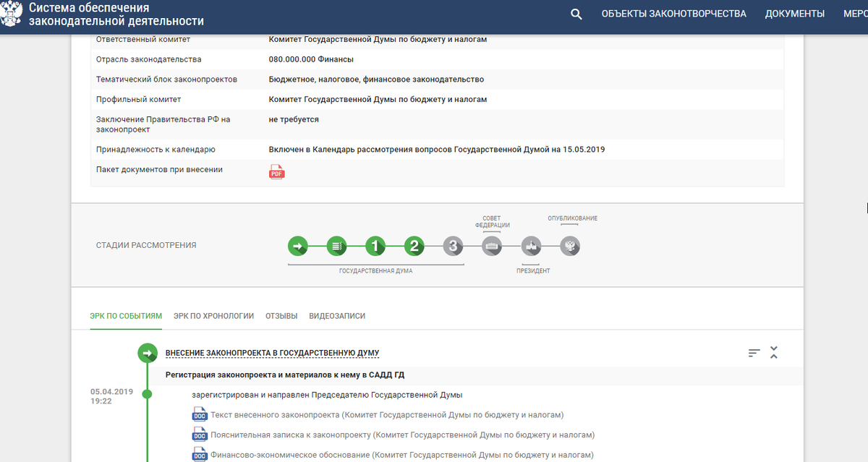Open Пояснительная записка к законопроекту link

point(402,435)
